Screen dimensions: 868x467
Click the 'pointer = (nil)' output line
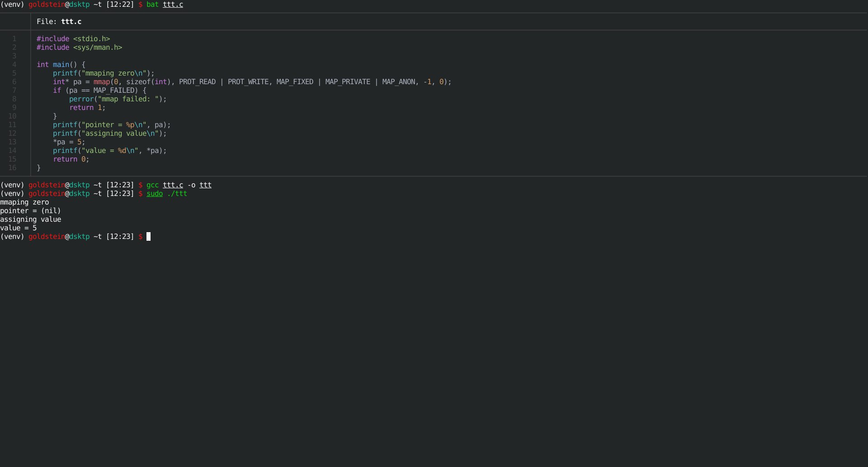(30, 211)
